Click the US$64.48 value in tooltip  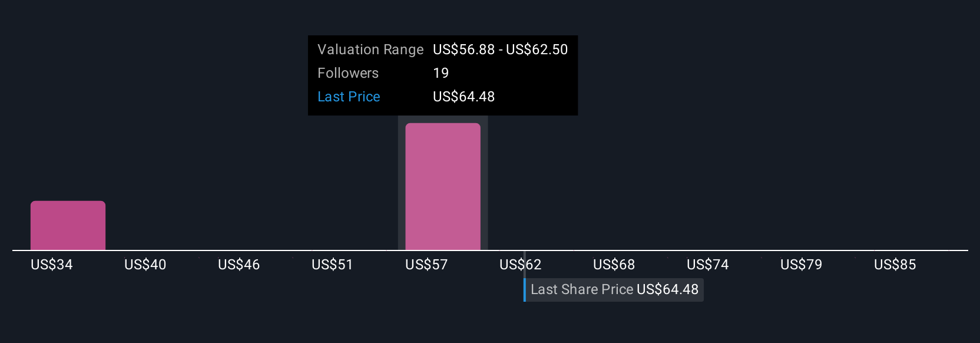coord(463,97)
